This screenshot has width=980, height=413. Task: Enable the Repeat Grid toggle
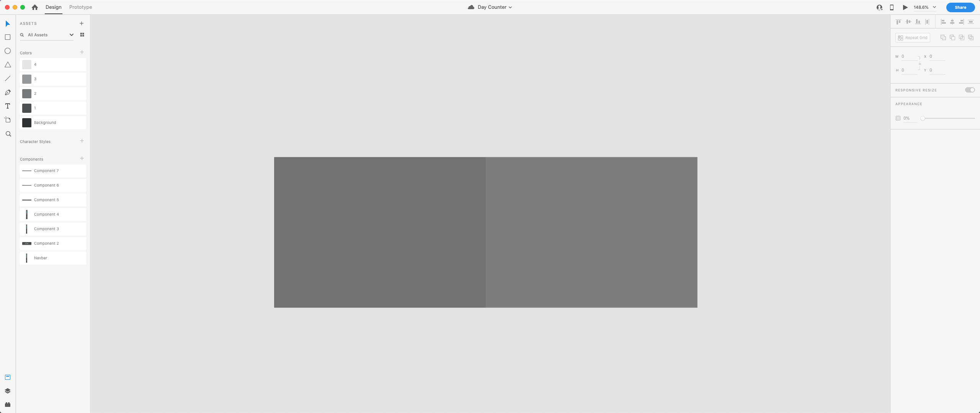(x=913, y=37)
